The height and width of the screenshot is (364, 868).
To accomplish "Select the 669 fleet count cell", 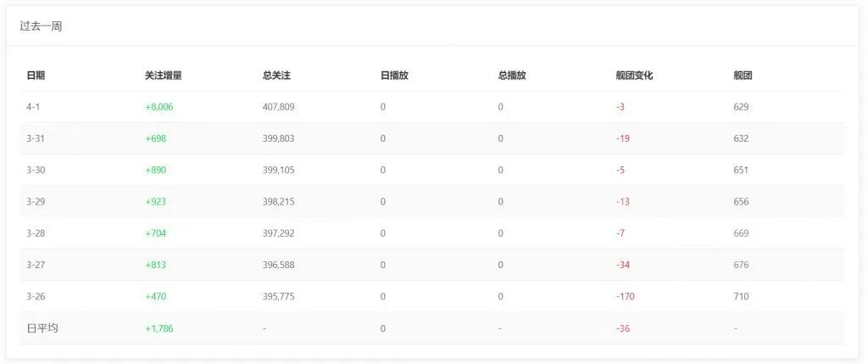I will pos(741,233).
